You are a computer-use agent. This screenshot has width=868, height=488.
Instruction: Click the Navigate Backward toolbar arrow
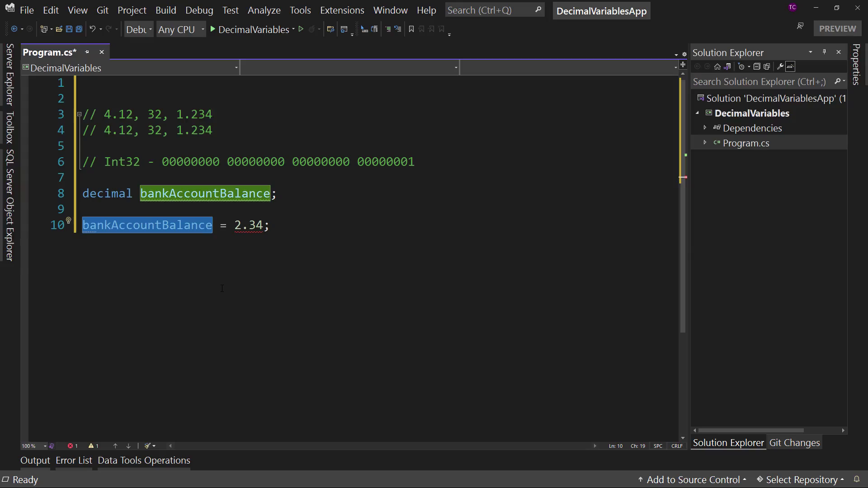point(14,29)
